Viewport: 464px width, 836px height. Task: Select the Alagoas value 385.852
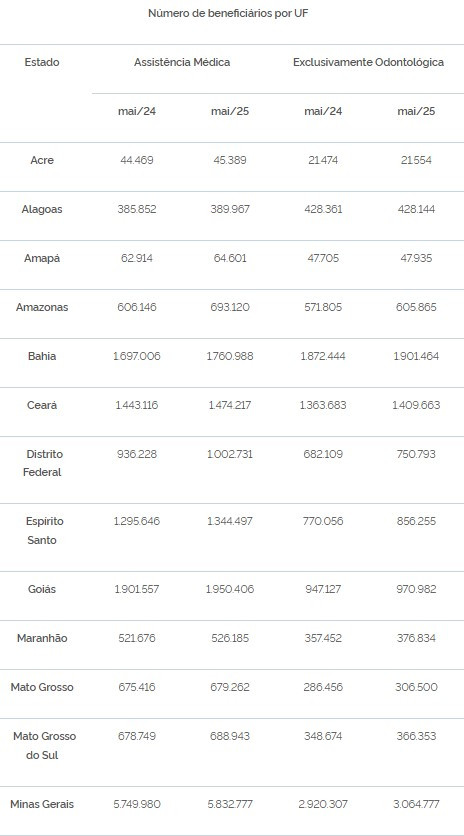137,210
